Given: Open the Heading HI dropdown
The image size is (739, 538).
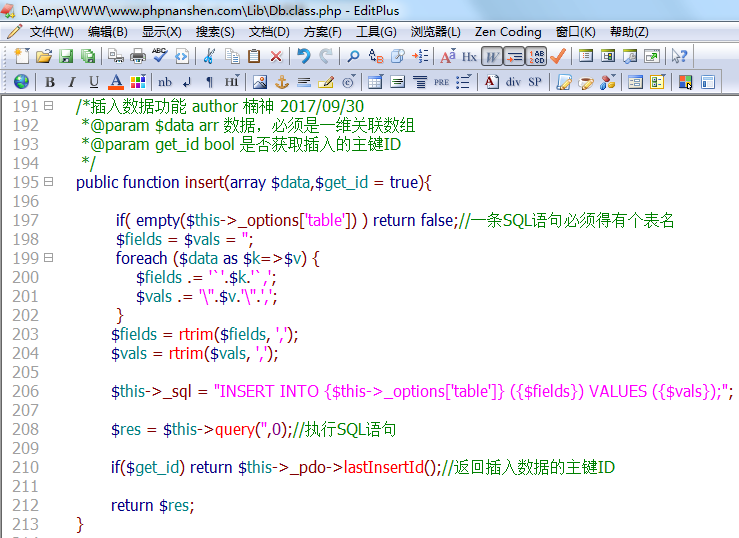Looking at the screenshot, I should click(x=232, y=82).
